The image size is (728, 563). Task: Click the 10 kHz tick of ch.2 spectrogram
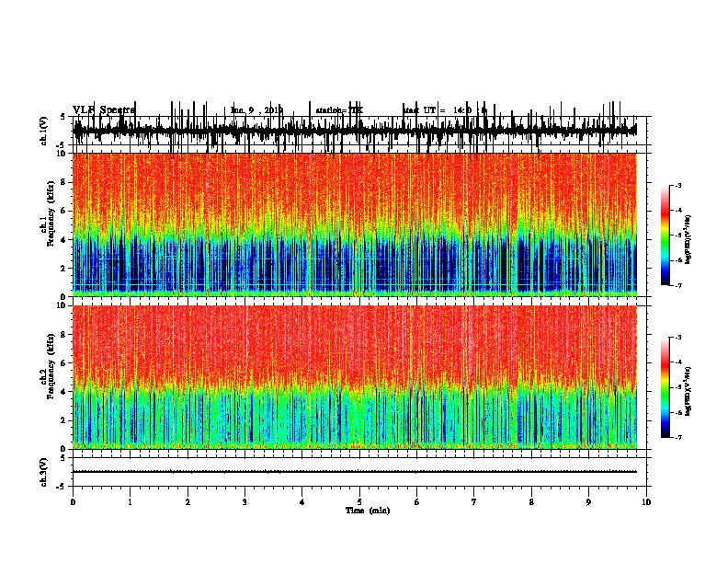62,305
